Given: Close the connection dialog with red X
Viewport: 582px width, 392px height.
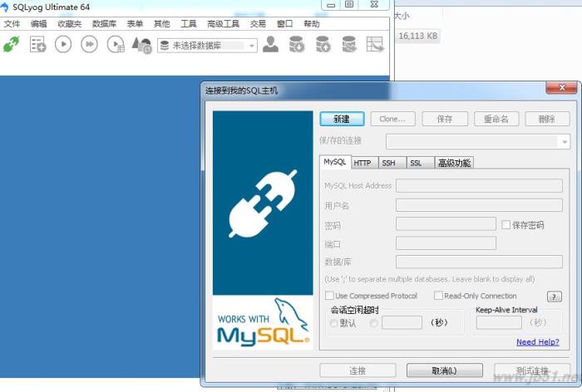Looking at the screenshot, I should tap(561, 87).
